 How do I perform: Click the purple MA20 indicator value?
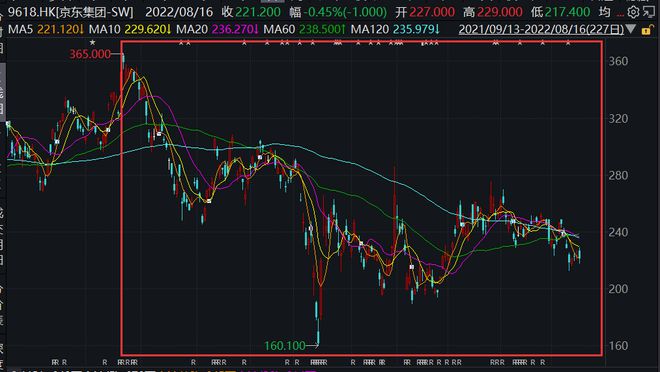point(235,29)
